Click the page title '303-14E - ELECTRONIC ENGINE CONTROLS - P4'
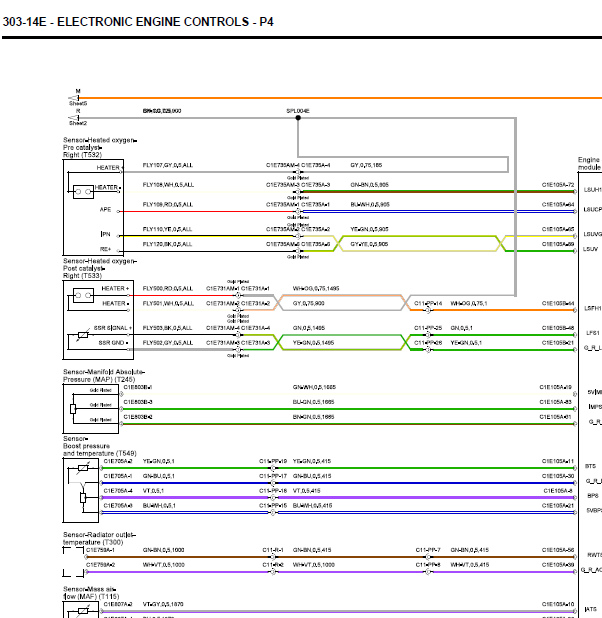 [138, 22]
